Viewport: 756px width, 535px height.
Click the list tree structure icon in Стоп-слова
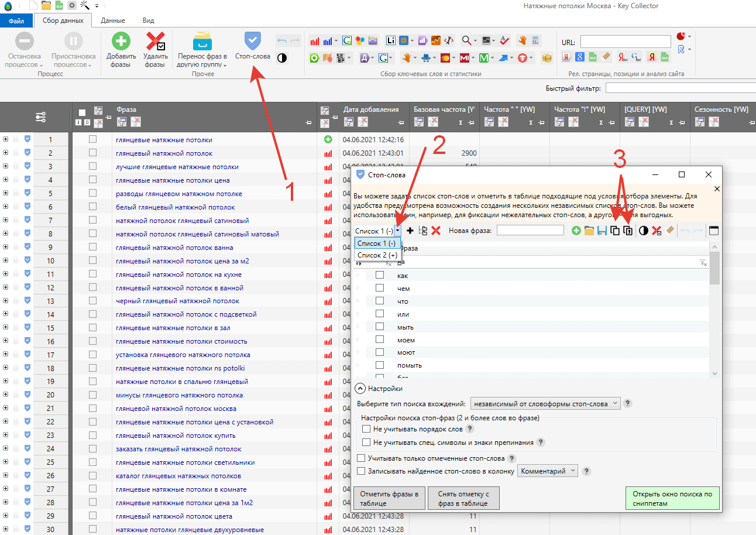tap(423, 231)
